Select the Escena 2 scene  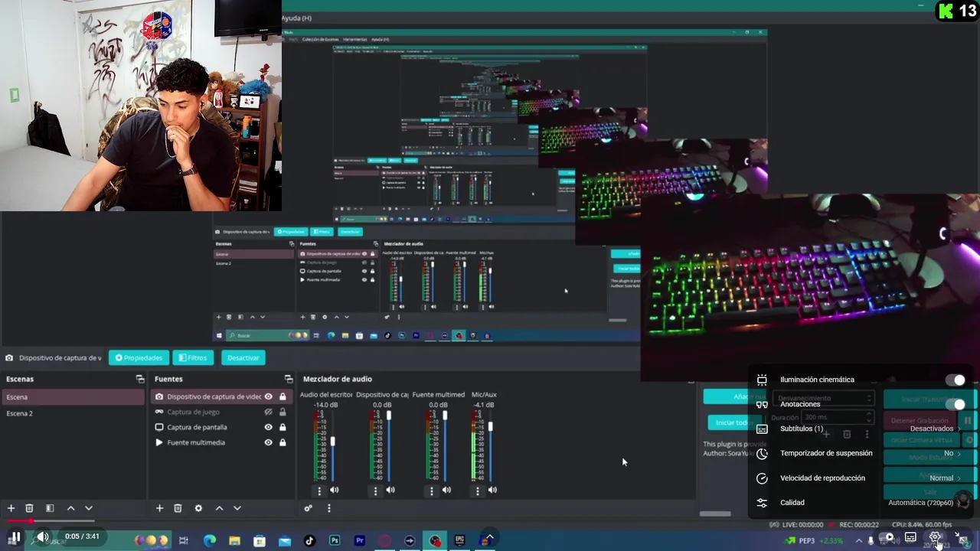[73, 413]
